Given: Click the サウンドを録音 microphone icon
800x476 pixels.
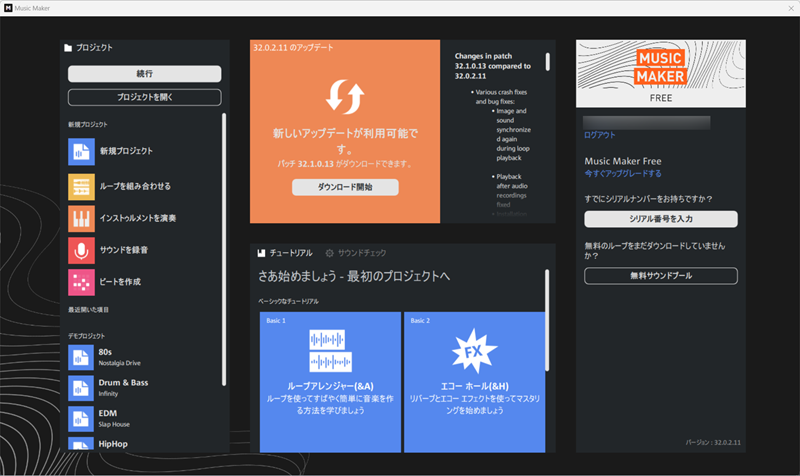Looking at the screenshot, I should point(81,250).
